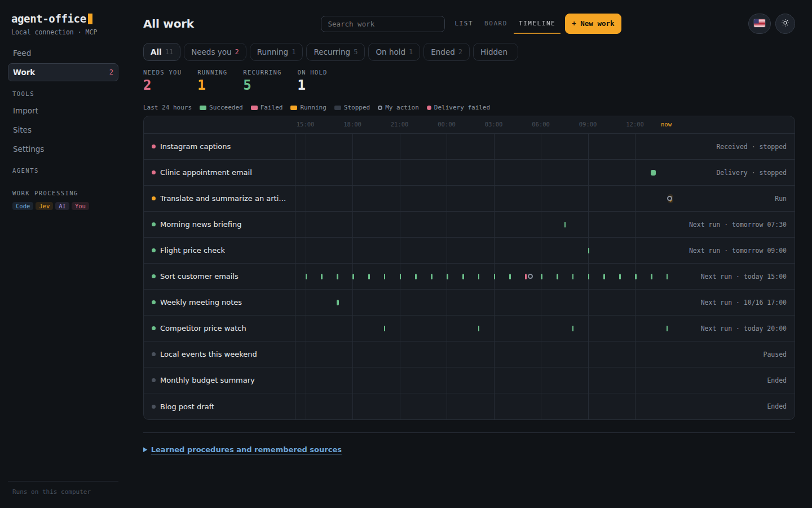Select the Jev work processing tag
The width and height of the screenshot is (812, 508).
(45, 206)
